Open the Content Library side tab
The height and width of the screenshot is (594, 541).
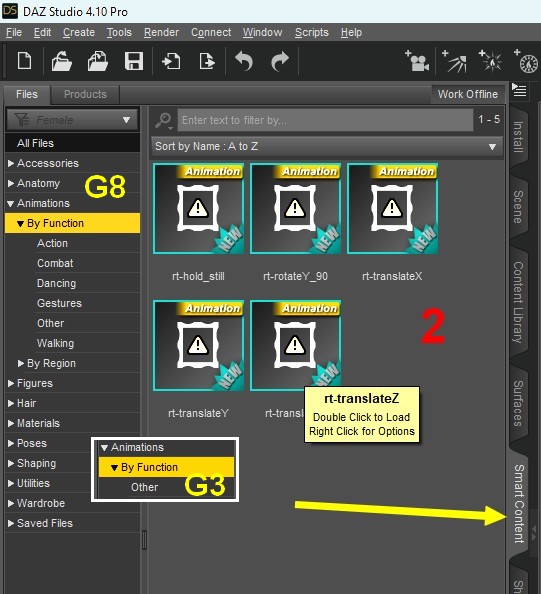pyautogui.click(x=518, y=302)
